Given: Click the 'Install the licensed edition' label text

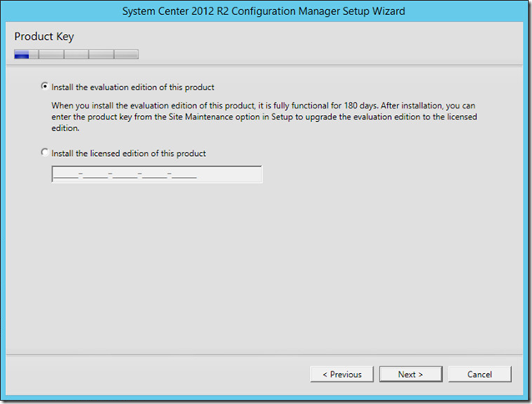Looking at the screenshot, I should point(128,154).
